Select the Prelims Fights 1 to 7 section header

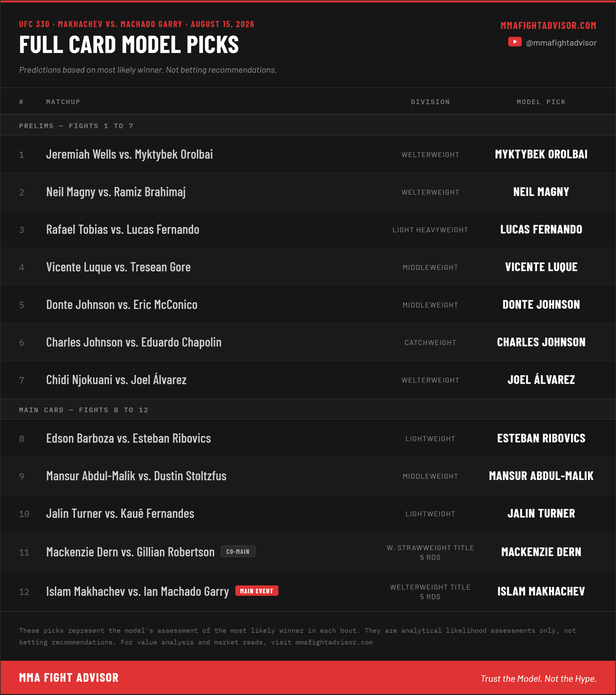click(x=308, y=126)
